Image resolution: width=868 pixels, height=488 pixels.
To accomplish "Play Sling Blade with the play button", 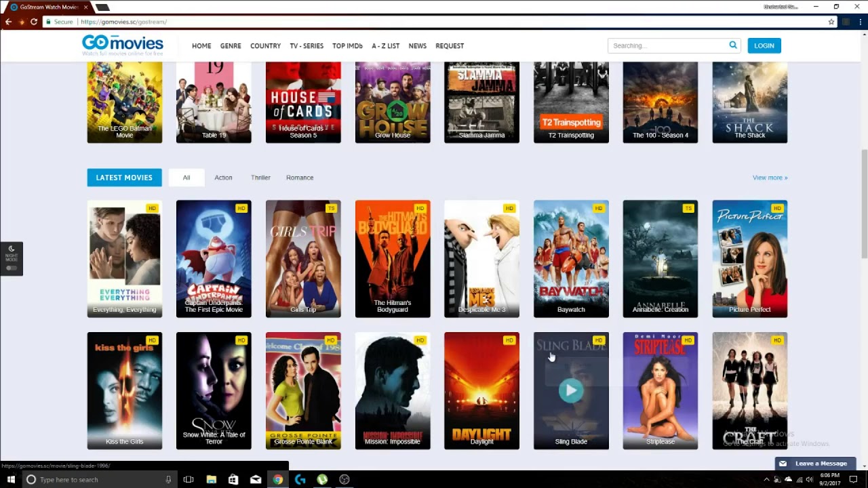I will pyautogui.click(x=571, y=390).
